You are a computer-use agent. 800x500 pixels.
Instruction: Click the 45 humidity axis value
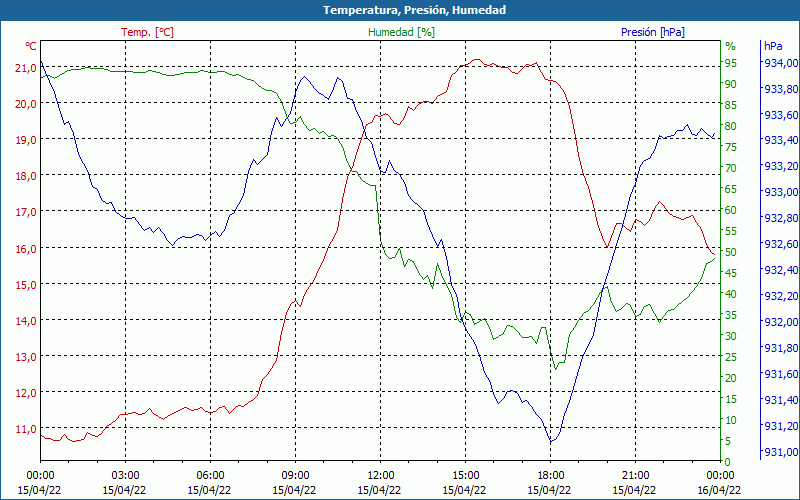click(731, 273)
